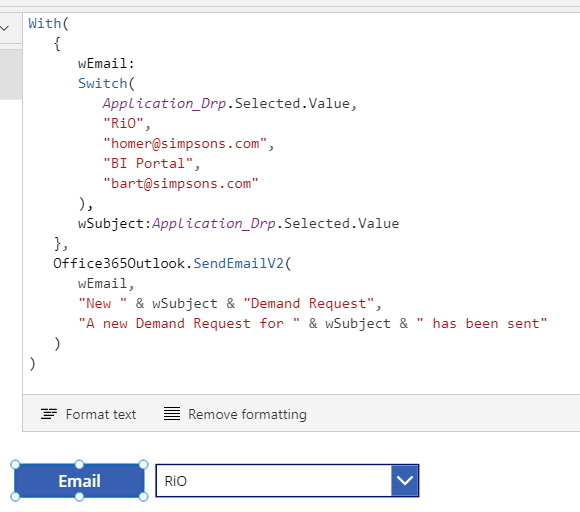
Task: Click the Email button's top-center handle
Action: 79,465
